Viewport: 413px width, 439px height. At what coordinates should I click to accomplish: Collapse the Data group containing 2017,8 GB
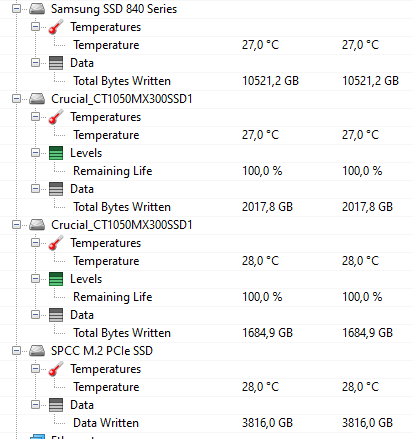click(35, 189)
